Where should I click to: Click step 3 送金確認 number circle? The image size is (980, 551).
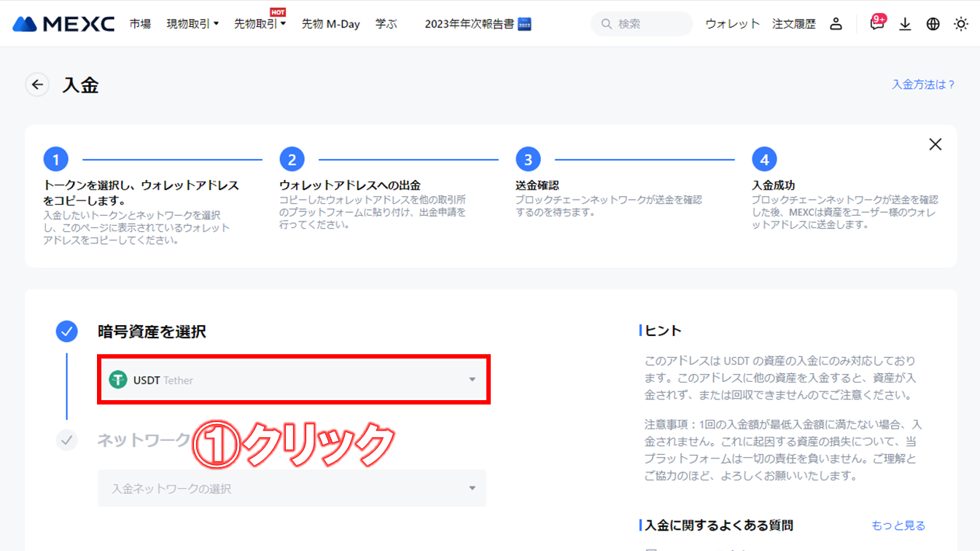(x=528, y=159)
